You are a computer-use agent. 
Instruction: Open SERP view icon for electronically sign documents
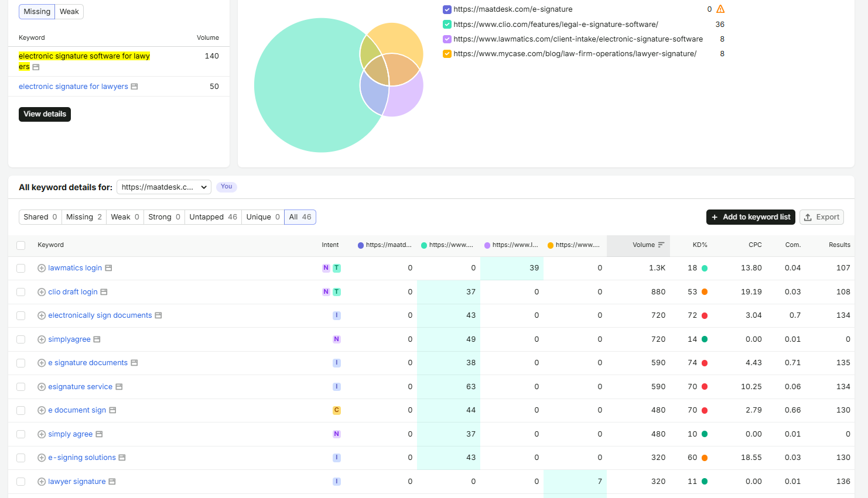(158, 315)
